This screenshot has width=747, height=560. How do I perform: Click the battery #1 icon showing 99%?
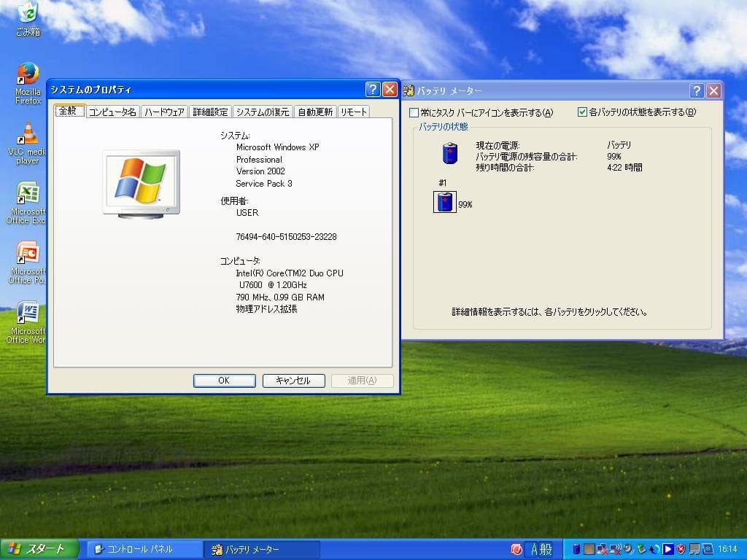445,201
